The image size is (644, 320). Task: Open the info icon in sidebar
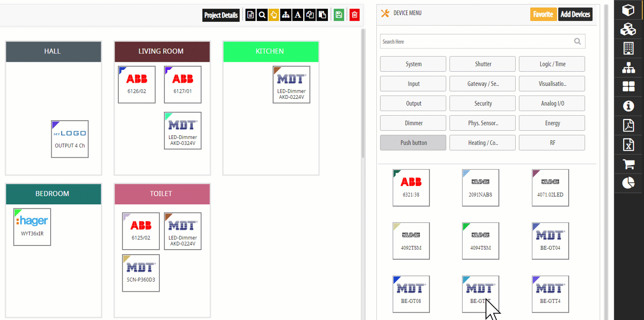tap(629, 107)
